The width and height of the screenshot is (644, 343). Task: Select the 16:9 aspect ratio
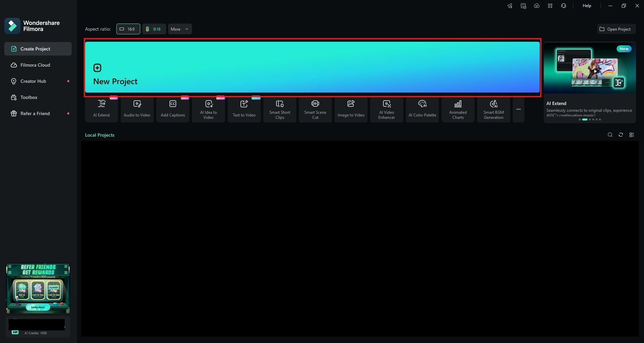point(128,29)
